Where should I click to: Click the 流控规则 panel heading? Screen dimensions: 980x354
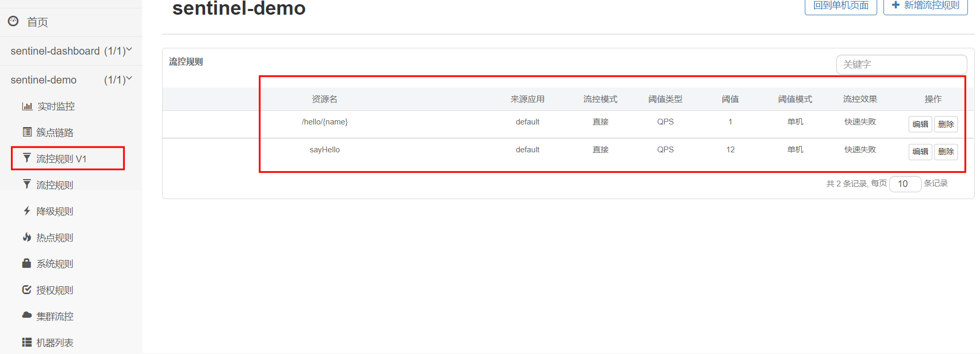click(x=186, y=62)
